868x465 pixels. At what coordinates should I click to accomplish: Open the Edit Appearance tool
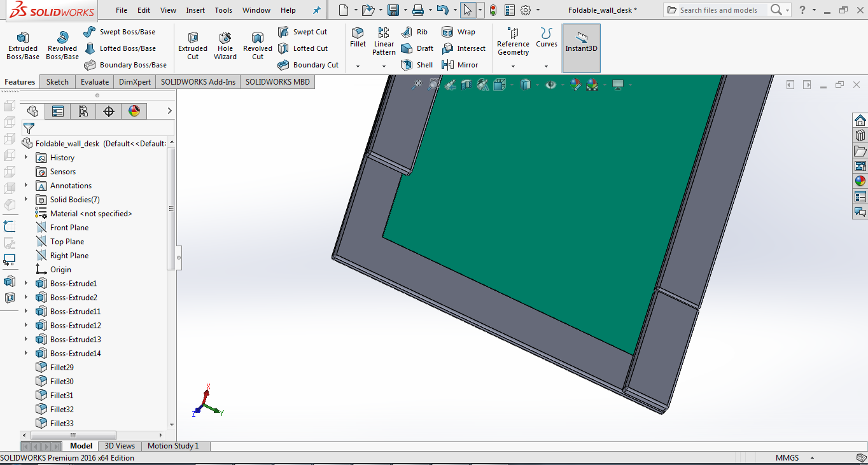pos(576,85)
